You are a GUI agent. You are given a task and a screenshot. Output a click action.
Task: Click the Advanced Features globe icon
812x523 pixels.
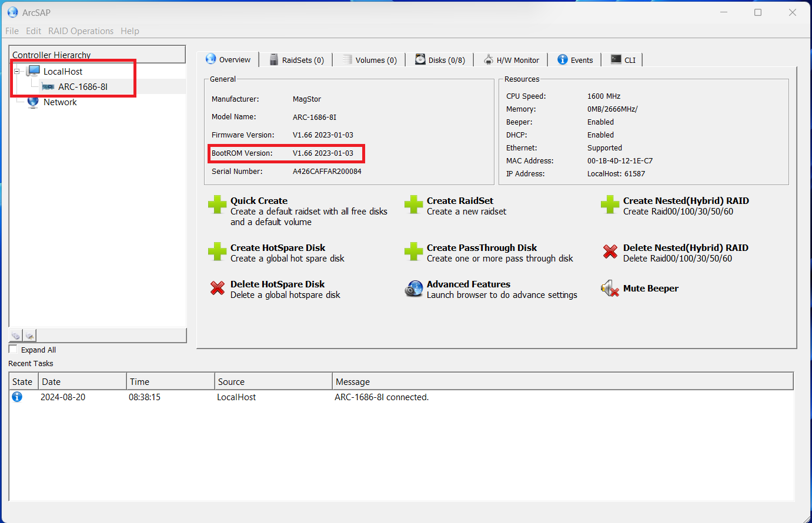point(414,289)
